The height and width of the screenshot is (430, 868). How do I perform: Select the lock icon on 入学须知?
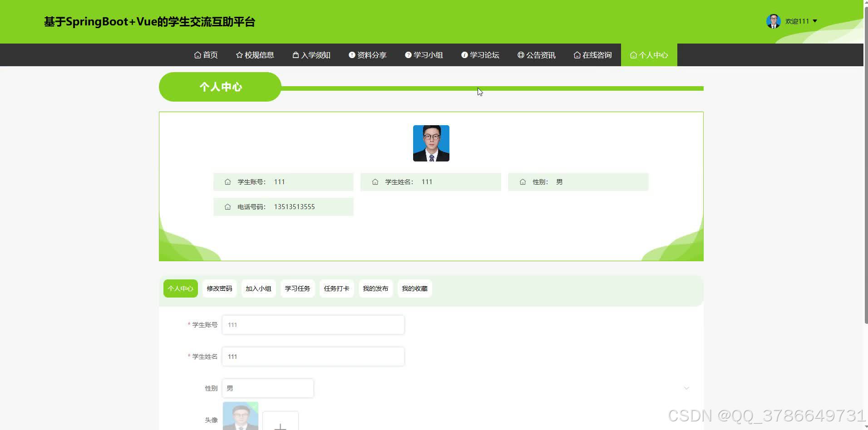point(296,55)
